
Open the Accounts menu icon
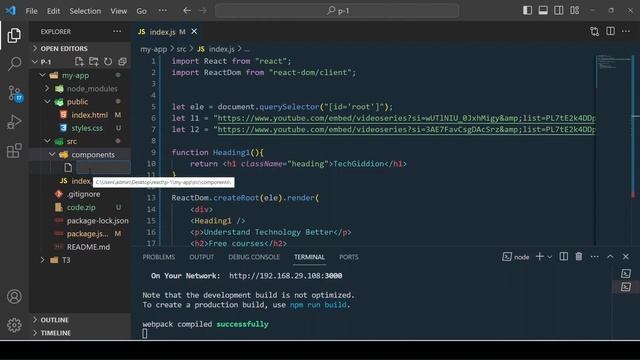(14, 296)
